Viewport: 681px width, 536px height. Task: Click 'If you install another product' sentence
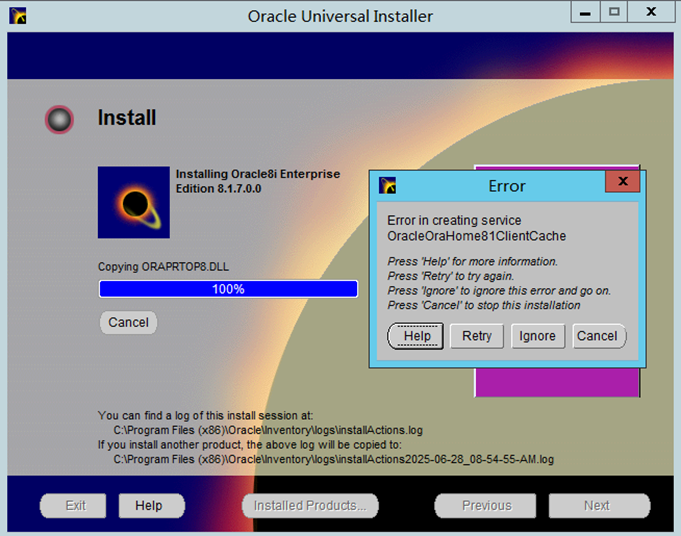250,445
